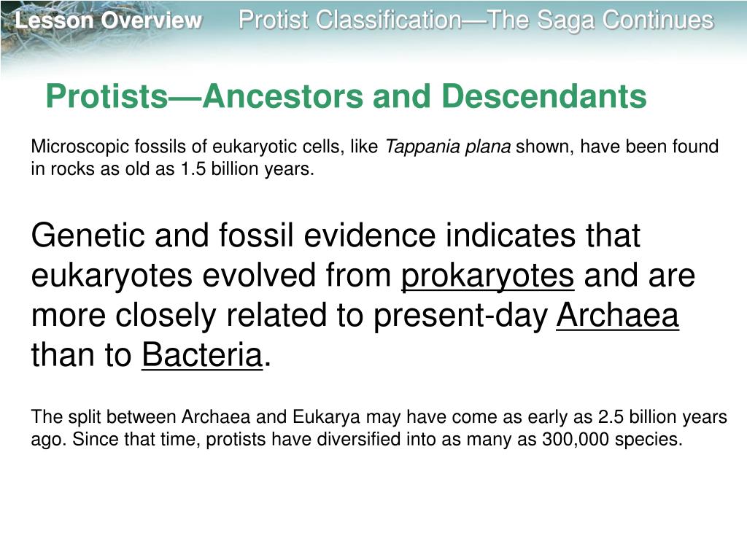
Task: Click the word Descendants in green heading
Action: click(x=544, y=96)
